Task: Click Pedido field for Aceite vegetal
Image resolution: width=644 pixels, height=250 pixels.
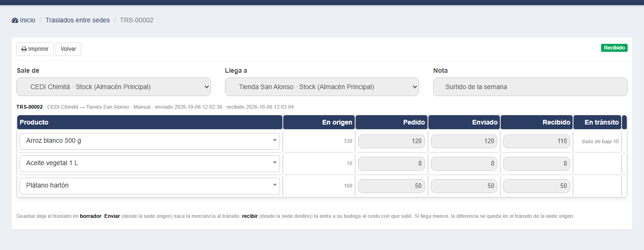Action: pos(392,164)
